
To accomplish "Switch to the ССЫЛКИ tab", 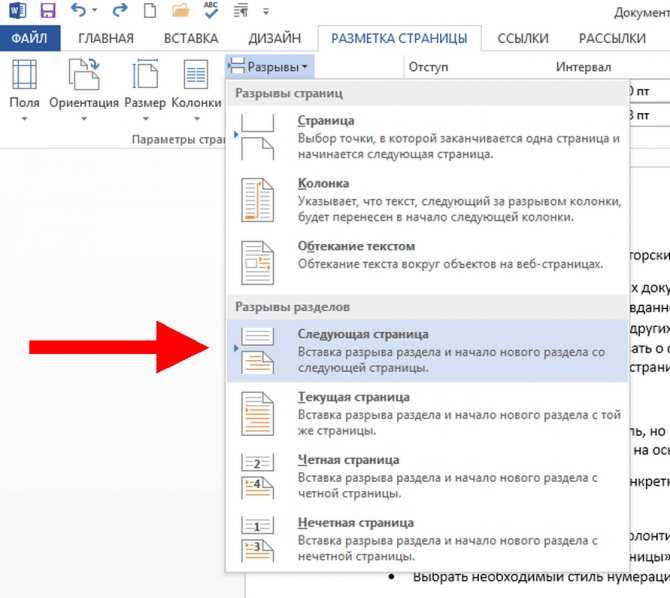I will (x=523, y=38).
